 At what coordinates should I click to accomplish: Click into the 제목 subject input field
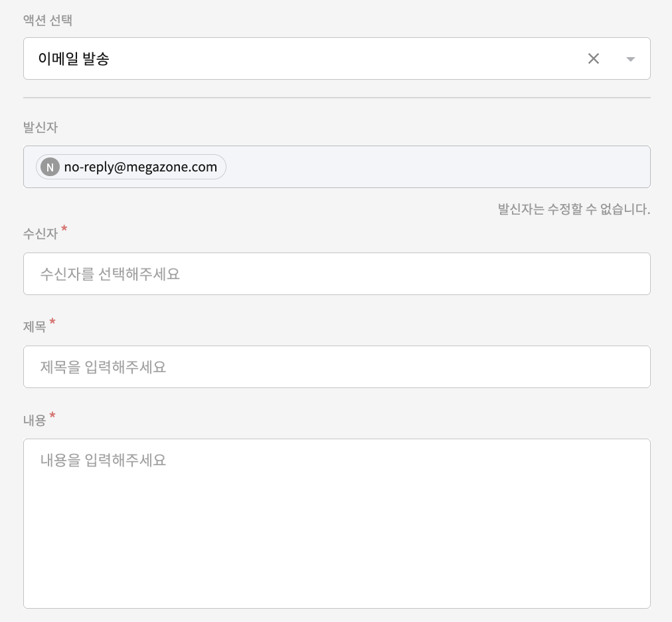coord(336,367)
